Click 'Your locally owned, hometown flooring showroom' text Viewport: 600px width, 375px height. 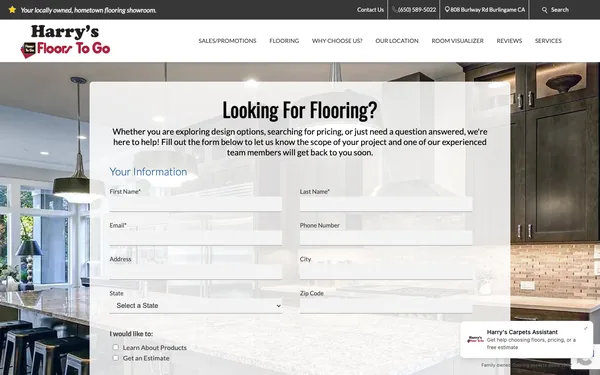pyautogui.click(x=88, y=10)
